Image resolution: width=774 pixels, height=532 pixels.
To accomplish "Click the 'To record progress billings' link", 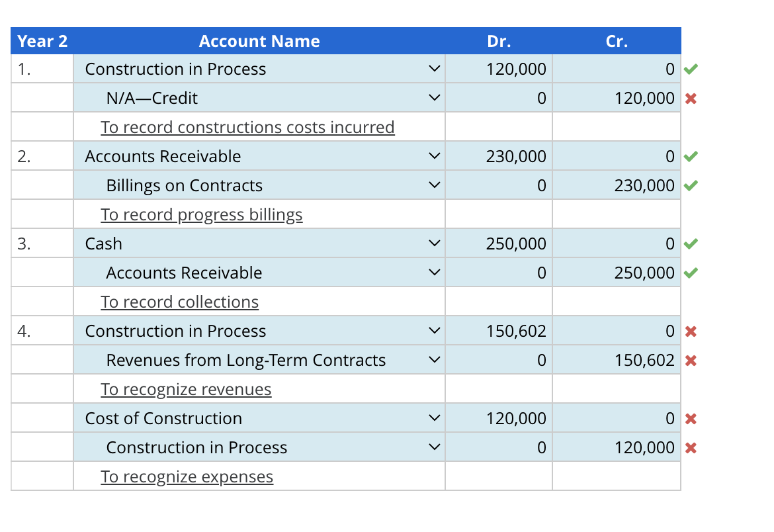I will click(201, 214).
